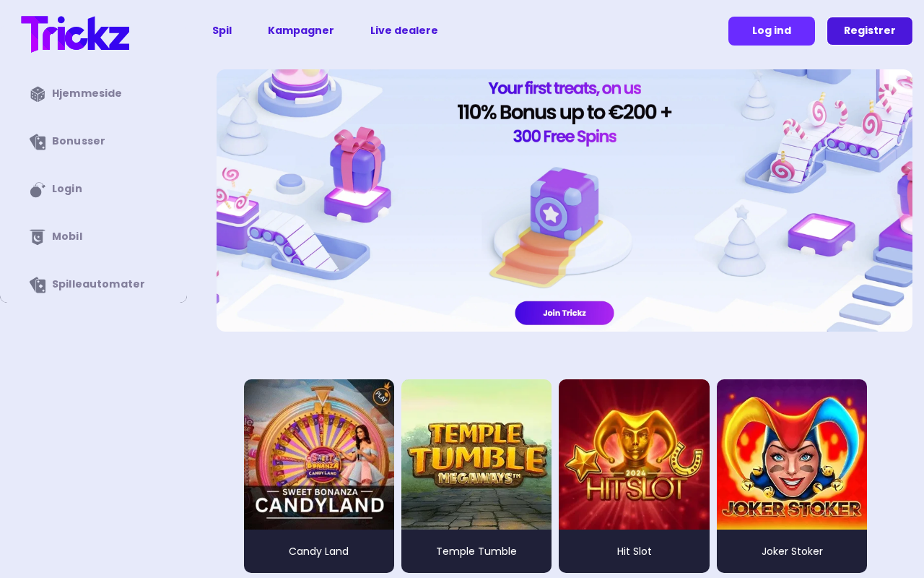Click the Play badge on Candy Land thumbnail
The image size is (924, 578).
pos(381,394)
